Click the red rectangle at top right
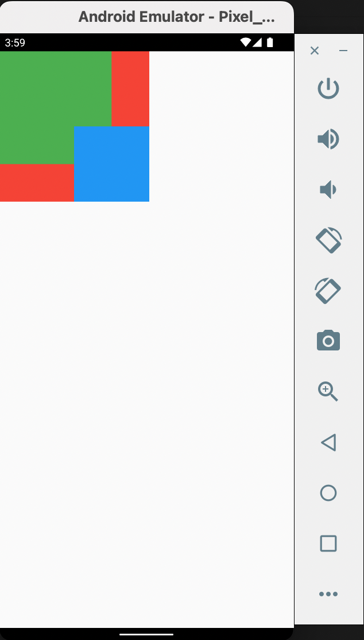Screen dimensions: 364x640 pyautogui.click(x=130, y=89)
